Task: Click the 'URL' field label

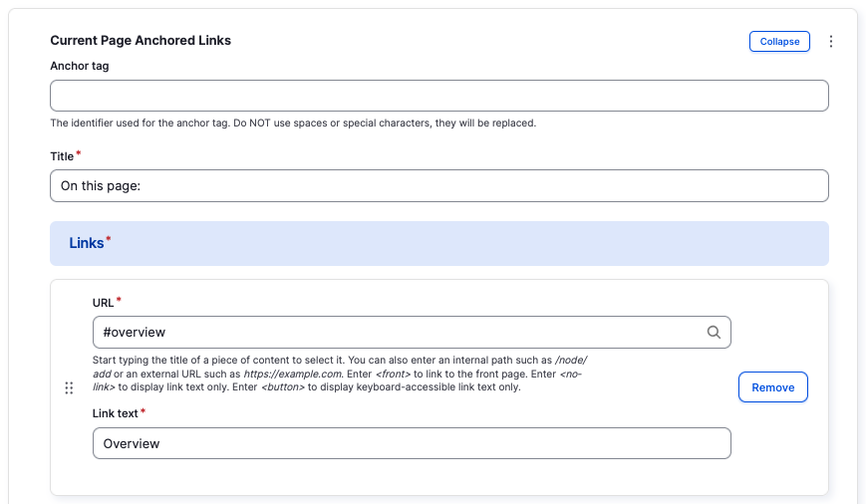Action: (x=103, y=302)
